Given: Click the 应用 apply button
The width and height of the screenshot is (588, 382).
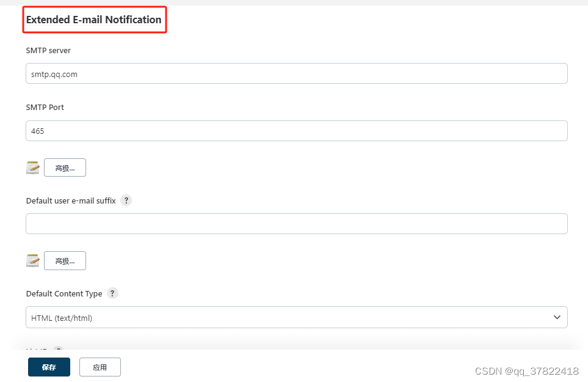Looking at the screenshot, I should pyautogui.click(x=100, y=367).
